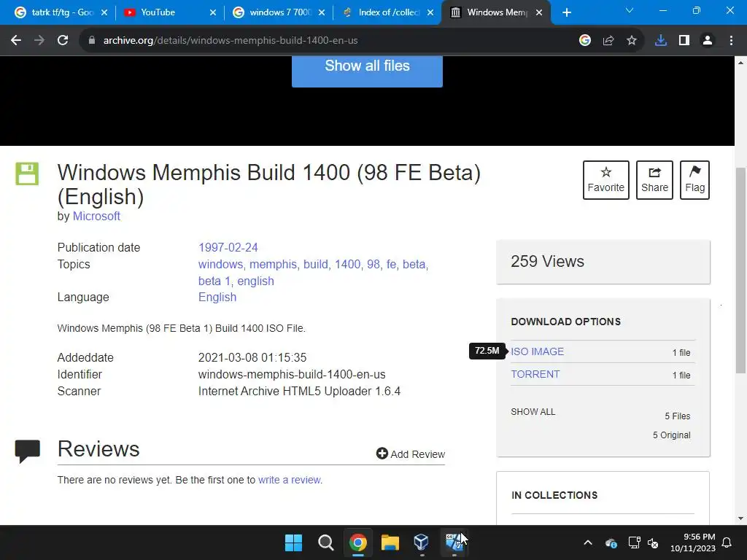Image resolution: width=747 pixels, height=560 pixels.
Task: Close the windows 7 7000 tab
Action: pyautogui.click(x=322, y=13)
